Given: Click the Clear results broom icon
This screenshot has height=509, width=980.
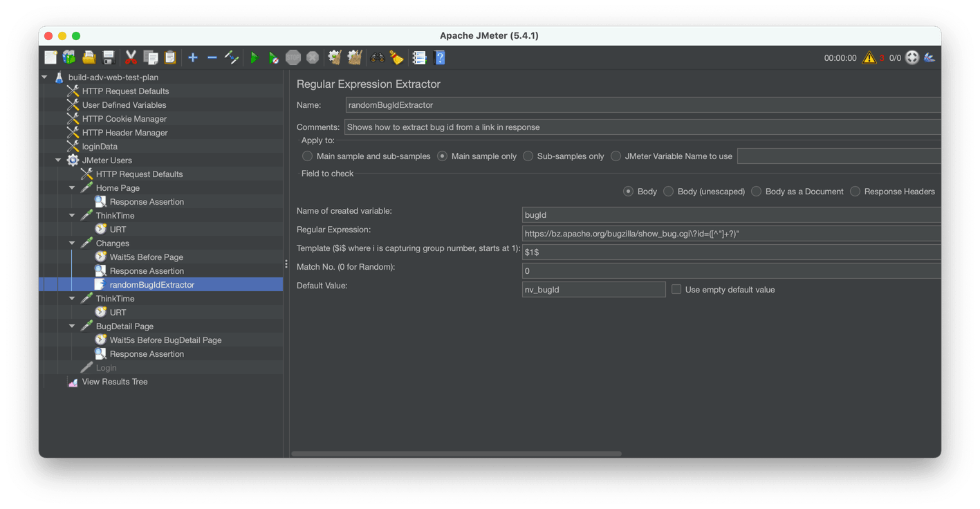Looking at the screenshot, I should [335, 57].
